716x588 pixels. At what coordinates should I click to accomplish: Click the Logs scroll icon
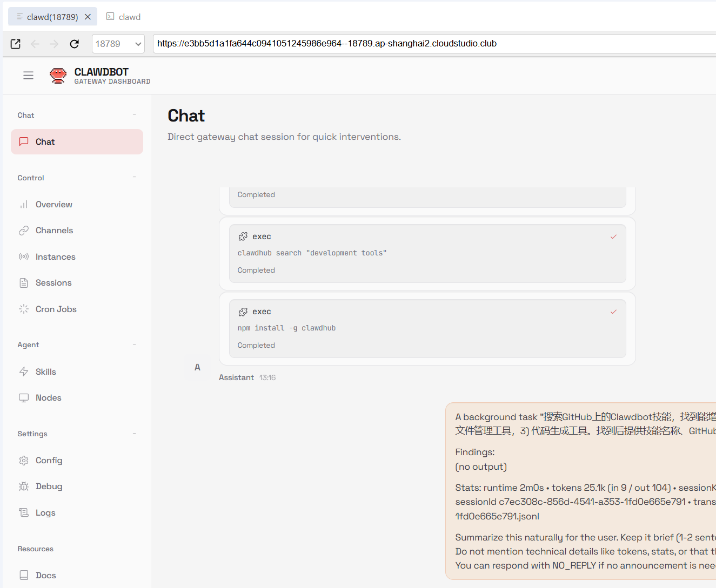tap(24, 512)
